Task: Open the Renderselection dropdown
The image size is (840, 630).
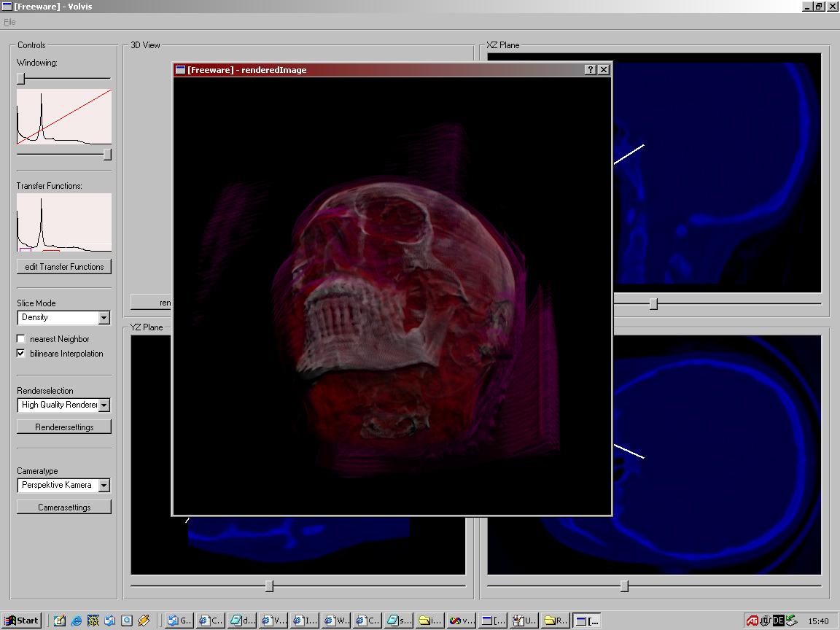Action: click(x=104, y=405)
